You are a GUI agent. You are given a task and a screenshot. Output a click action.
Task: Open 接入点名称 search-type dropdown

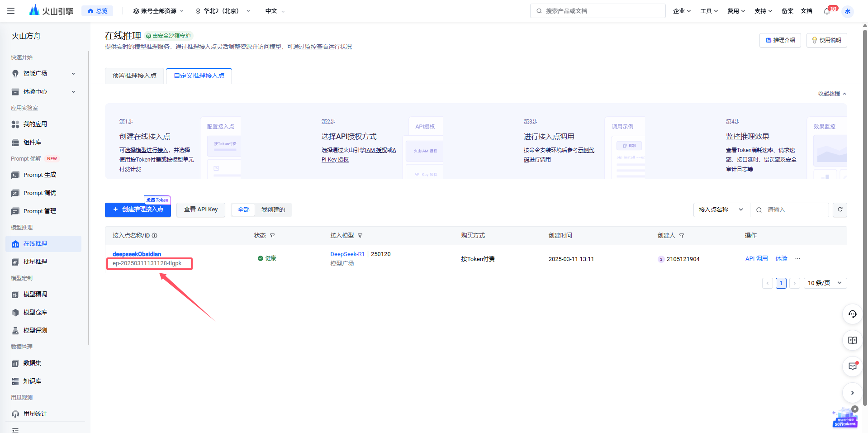point(721,209)
